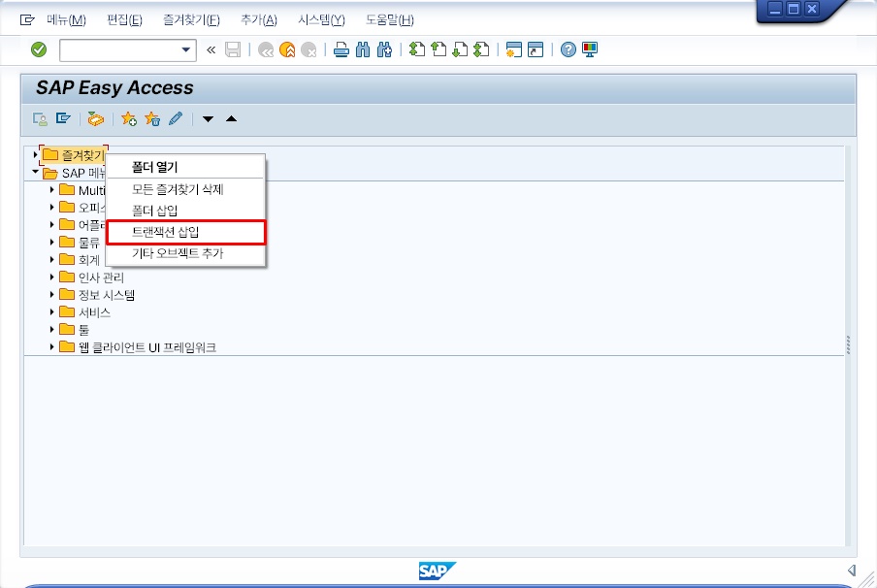Image resolution: width=877 pixels, height=588 pixels.
Task: Move favorite up with the up arrow
Action: pyautogui.click(x=231, y=118)
